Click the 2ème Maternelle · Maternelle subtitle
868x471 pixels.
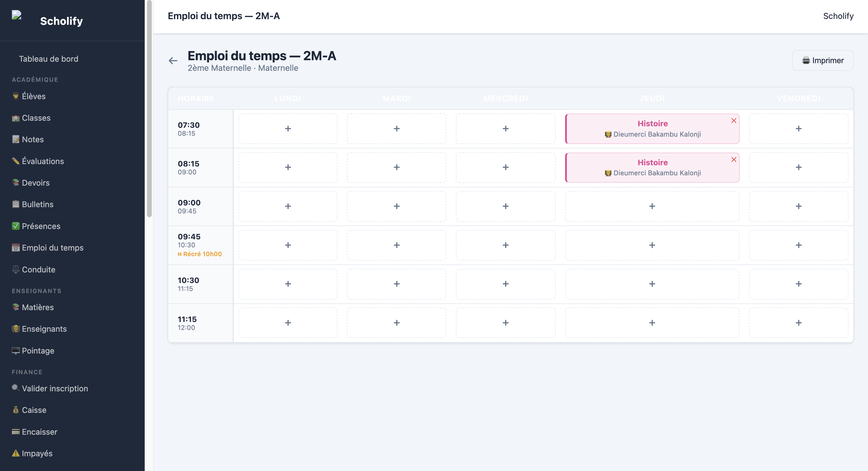coord(243,68)
